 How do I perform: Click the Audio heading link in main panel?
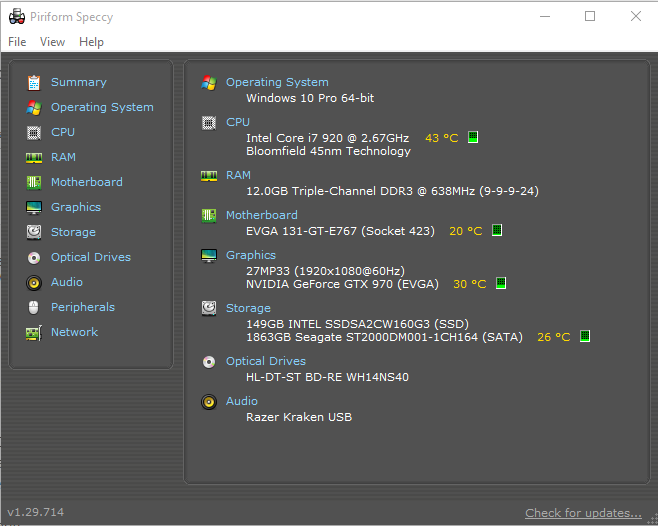(242, 401)
